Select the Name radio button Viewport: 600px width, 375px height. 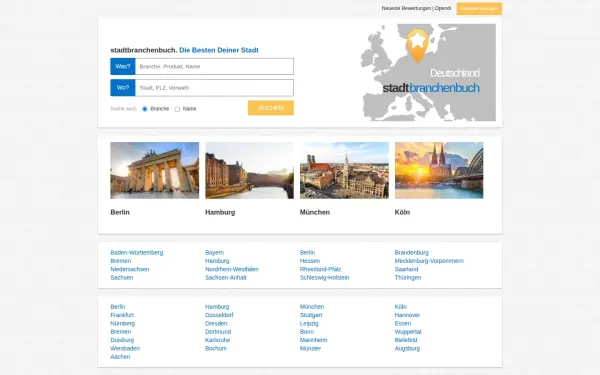[x=177, y=109]
